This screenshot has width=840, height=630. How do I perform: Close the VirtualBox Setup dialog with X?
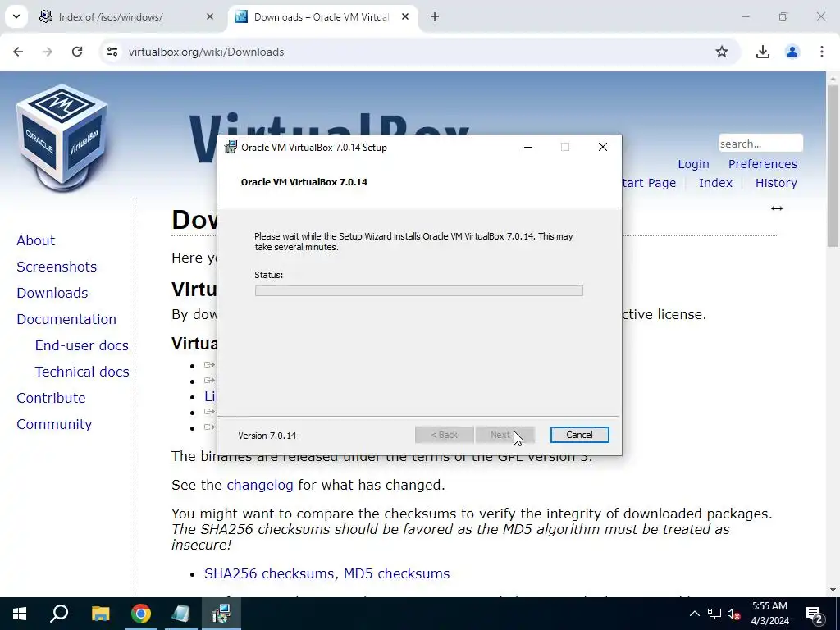point(603,148)
